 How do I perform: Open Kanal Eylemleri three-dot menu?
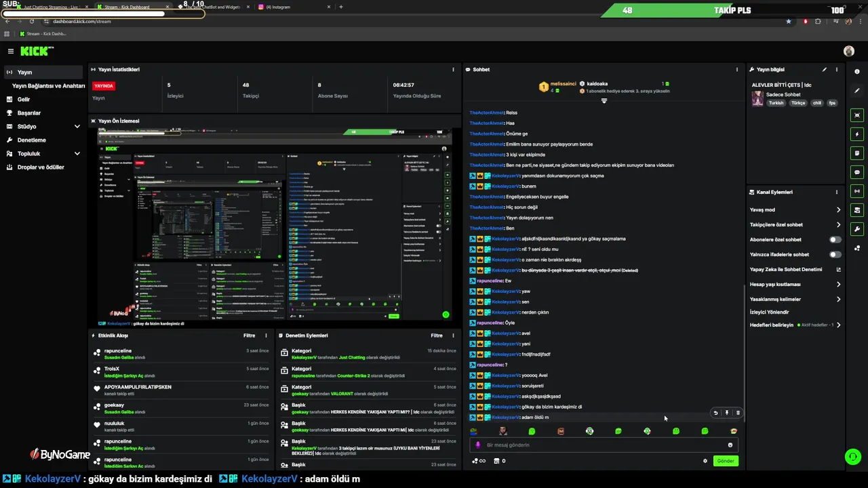click(x=837, y=192)
